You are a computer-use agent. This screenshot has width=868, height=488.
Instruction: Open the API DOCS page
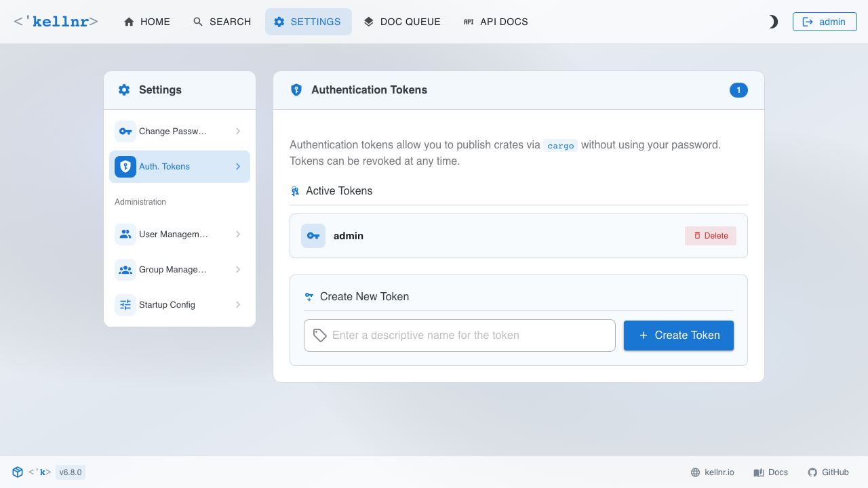click(x=496, y=22)
